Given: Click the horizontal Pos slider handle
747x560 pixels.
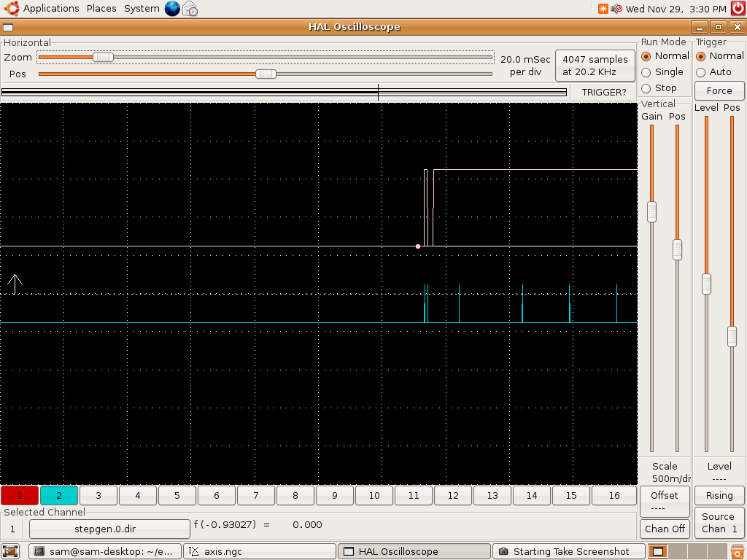Looking at the screenshot, I should pyautogui.click(x=266, y=74).
